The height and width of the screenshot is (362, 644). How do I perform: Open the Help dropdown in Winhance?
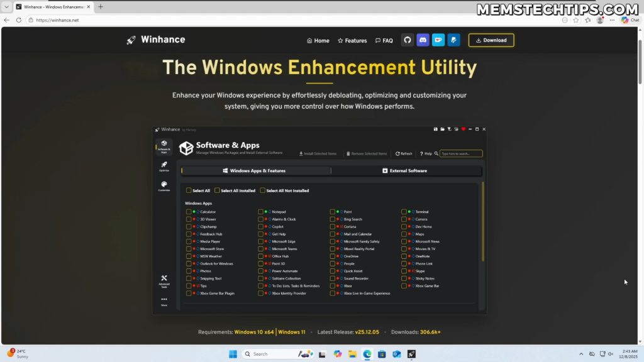pyautogui.click(x=426, y=153)
